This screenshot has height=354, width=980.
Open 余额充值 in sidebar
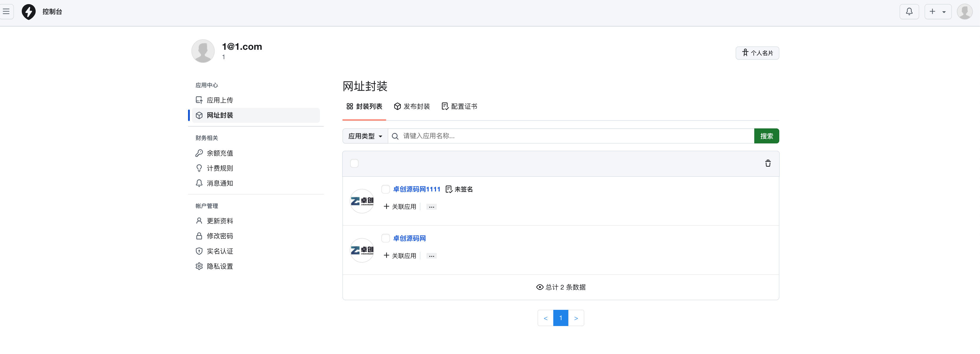pyautogui.click(x=256, y=153)
